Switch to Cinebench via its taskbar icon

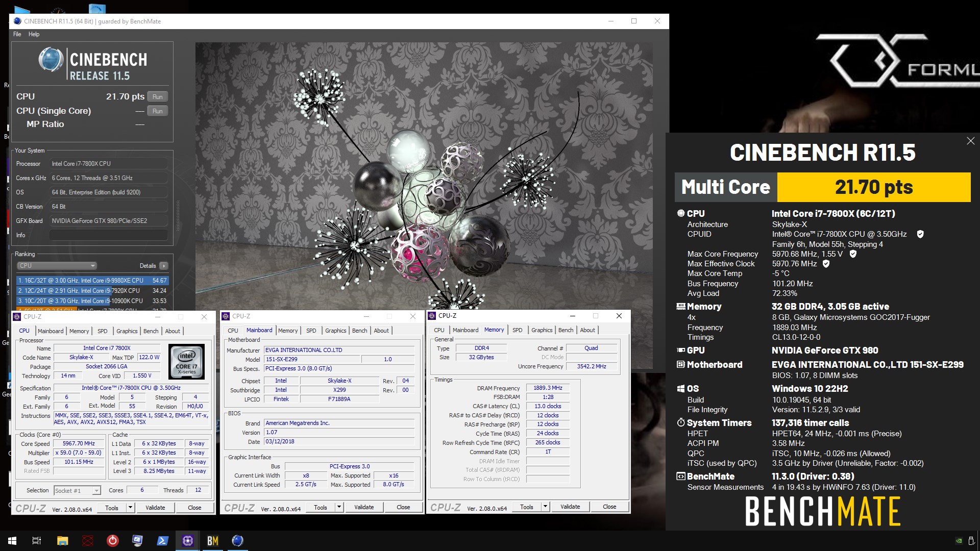(x=237, y=541)
